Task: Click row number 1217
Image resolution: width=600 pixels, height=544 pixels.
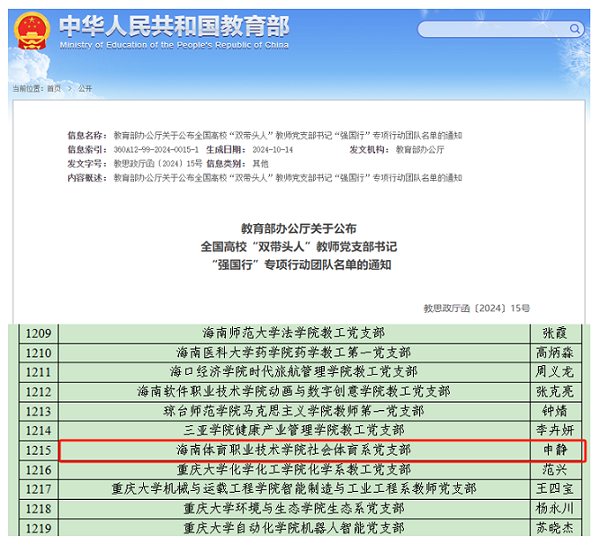Action: point(38,489)
